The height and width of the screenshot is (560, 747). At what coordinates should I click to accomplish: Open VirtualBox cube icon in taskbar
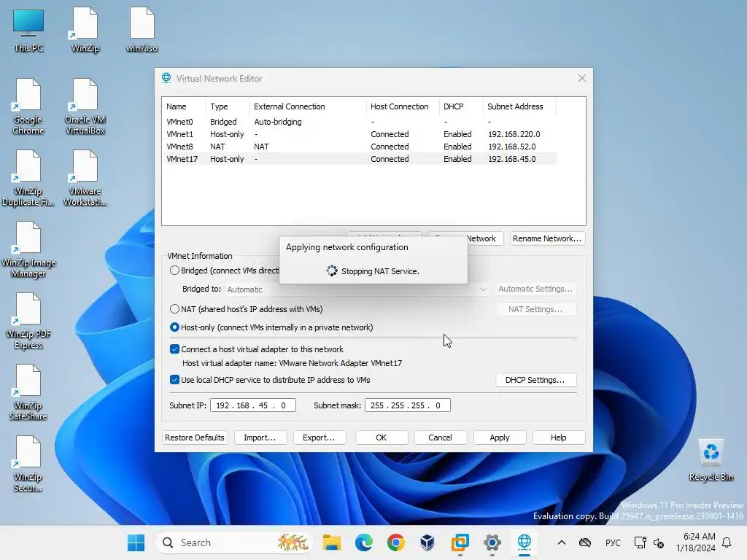click(427, 542)
